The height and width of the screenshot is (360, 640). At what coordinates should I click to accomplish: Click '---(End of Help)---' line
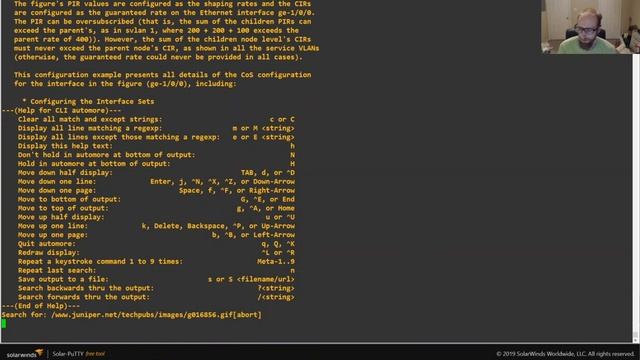point(41,306)
